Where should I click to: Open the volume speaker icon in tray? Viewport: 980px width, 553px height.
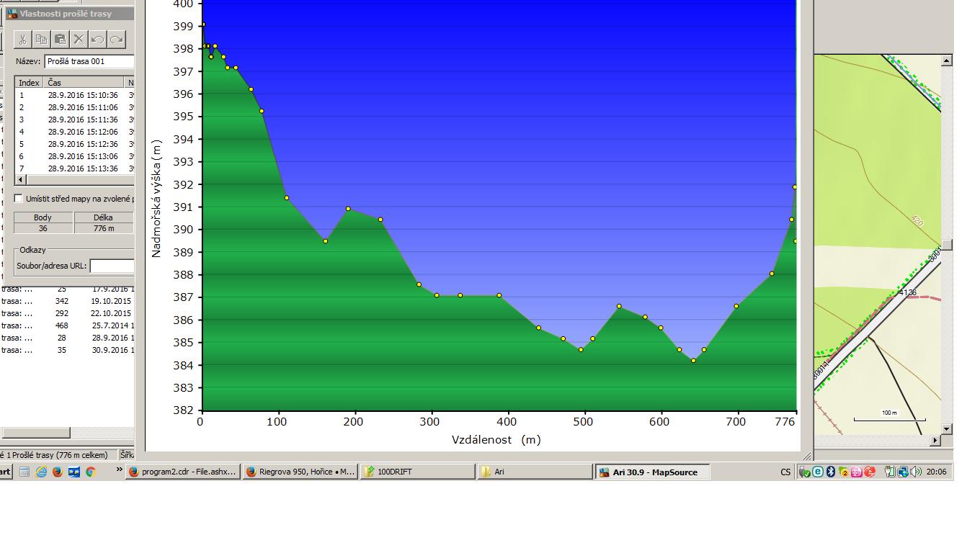[916, 472]
